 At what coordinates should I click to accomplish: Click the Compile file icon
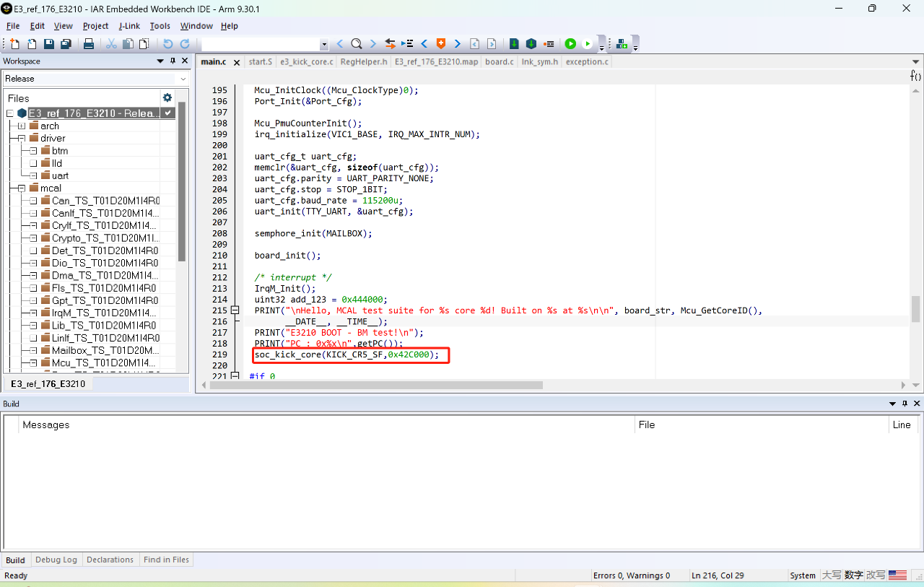[514, 44]
